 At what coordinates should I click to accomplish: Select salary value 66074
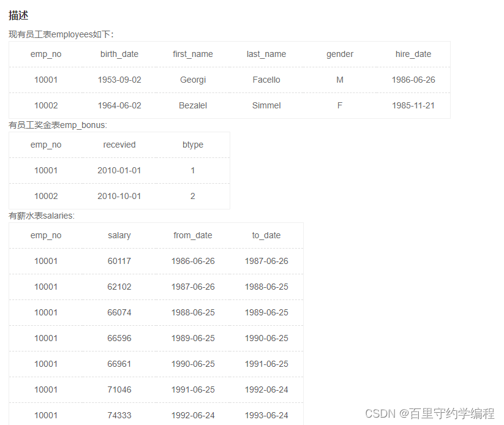pyautogui.click(x=119, y=312)
